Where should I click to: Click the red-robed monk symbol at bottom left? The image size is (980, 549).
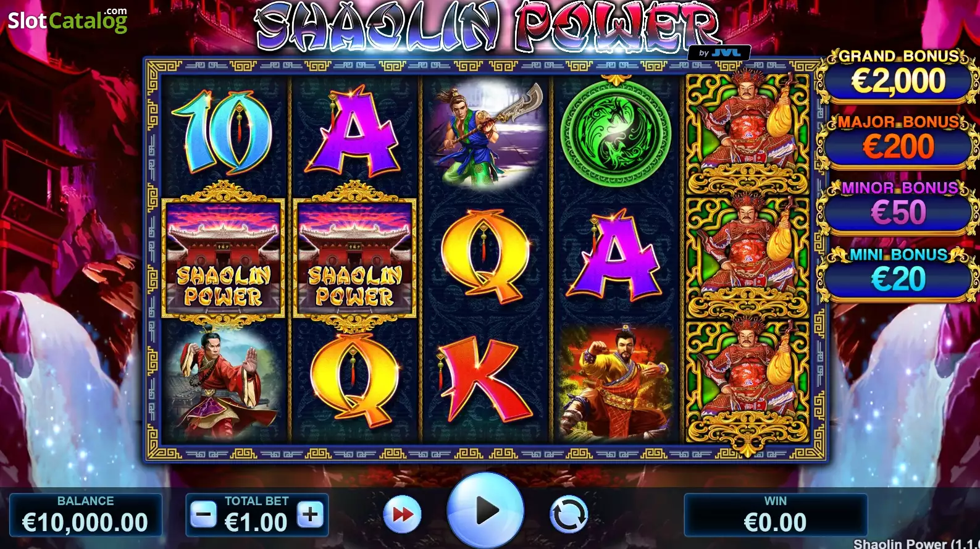coord(223,380)
